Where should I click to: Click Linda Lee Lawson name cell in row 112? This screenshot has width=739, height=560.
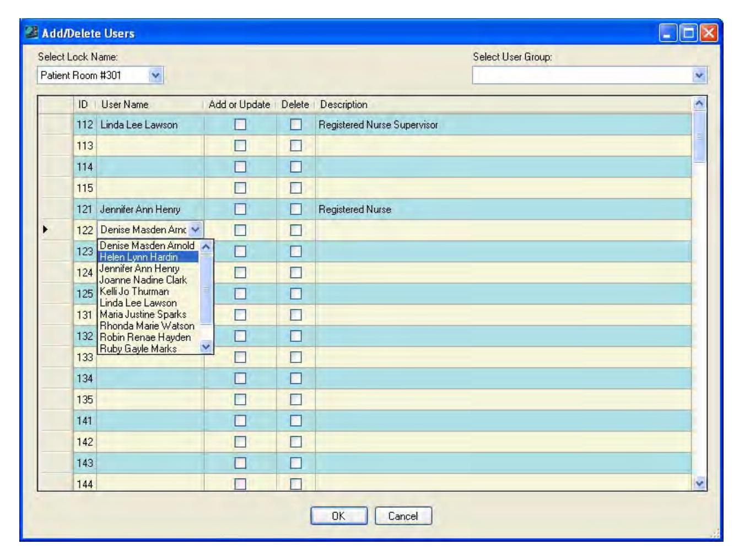pyautogui.click(x=150, y=124)
